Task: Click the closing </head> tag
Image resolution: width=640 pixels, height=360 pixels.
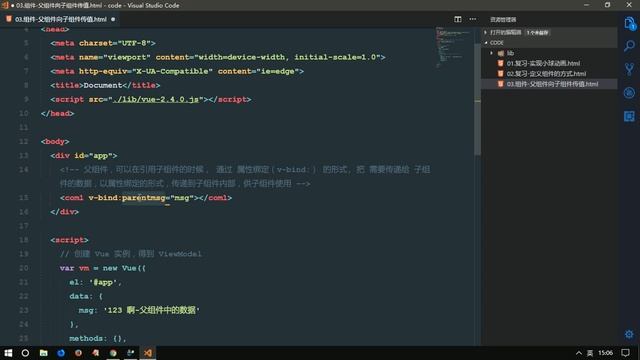Action: [x=57, y=113]
